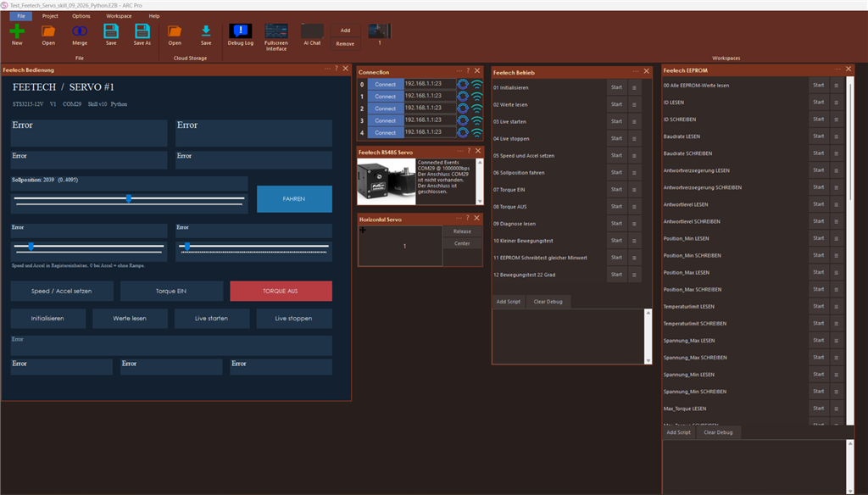
Task: Connect to connection index 1
Action: [386, 97]
